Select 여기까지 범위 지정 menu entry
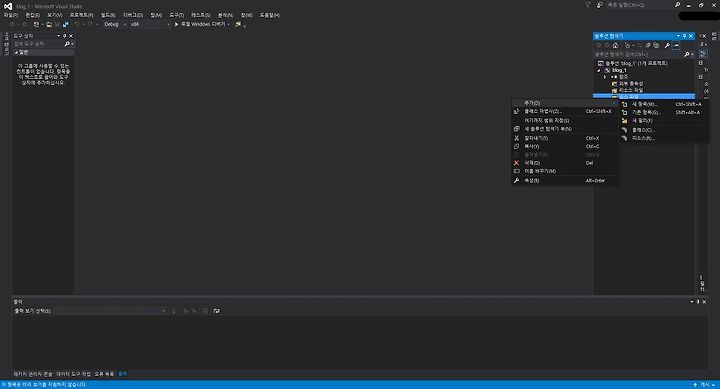 pyautogui.click(x=565, y=120)
